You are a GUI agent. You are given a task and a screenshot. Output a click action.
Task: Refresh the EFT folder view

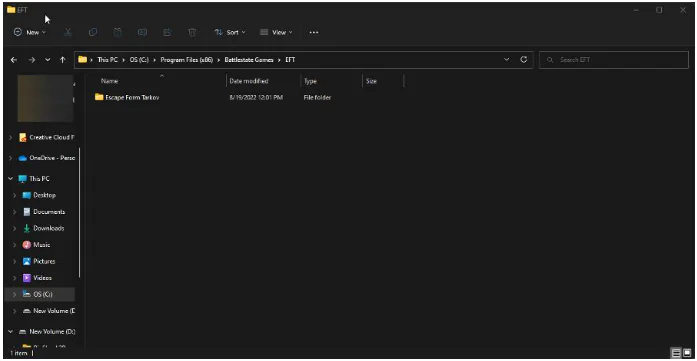tap(524, 60)
